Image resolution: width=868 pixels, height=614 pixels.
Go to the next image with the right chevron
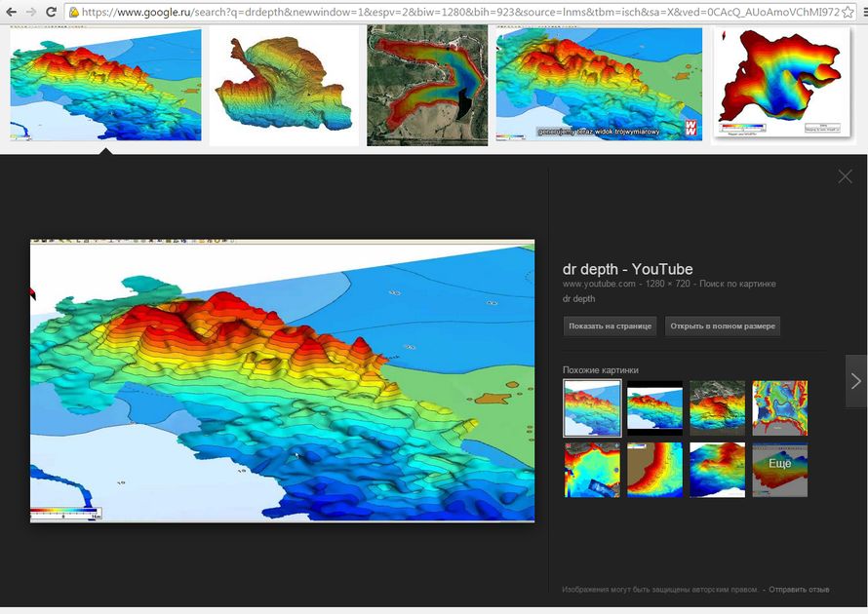855,381
